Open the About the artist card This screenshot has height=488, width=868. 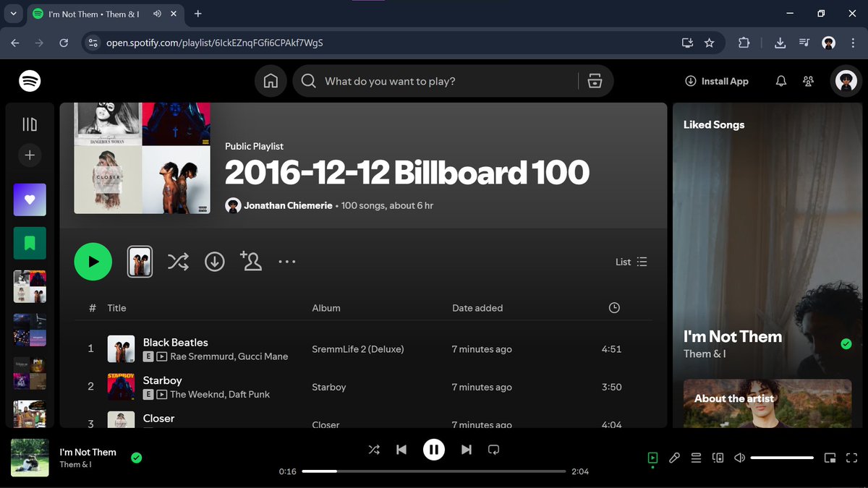[767, 403]
